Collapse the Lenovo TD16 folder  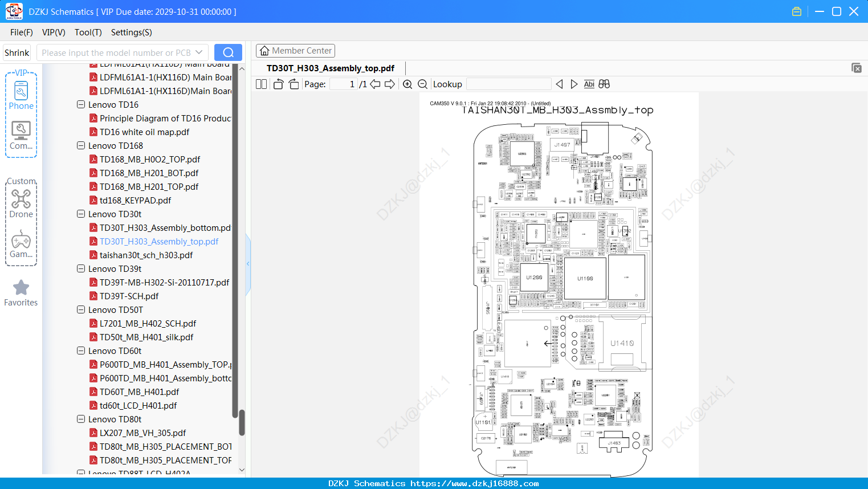(81, 105)
